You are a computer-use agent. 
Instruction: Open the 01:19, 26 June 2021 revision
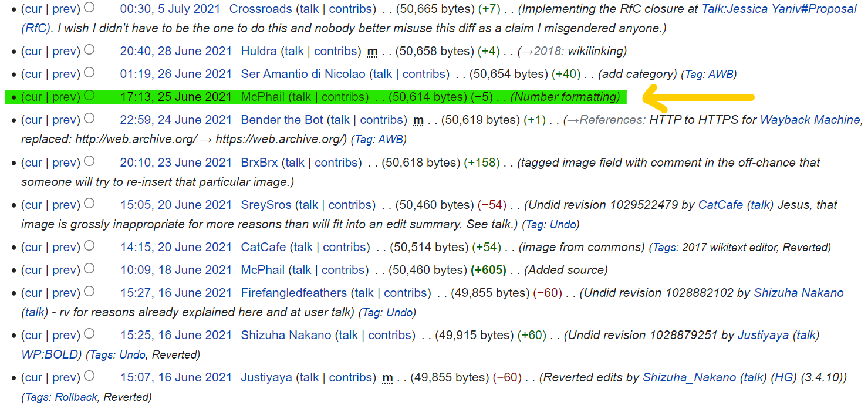coord(176,75)
